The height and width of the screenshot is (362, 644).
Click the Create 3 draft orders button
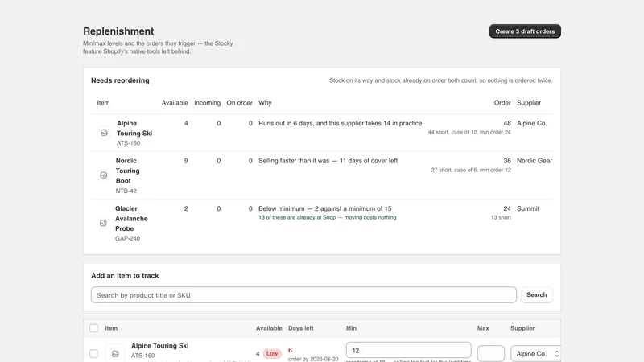525,31
